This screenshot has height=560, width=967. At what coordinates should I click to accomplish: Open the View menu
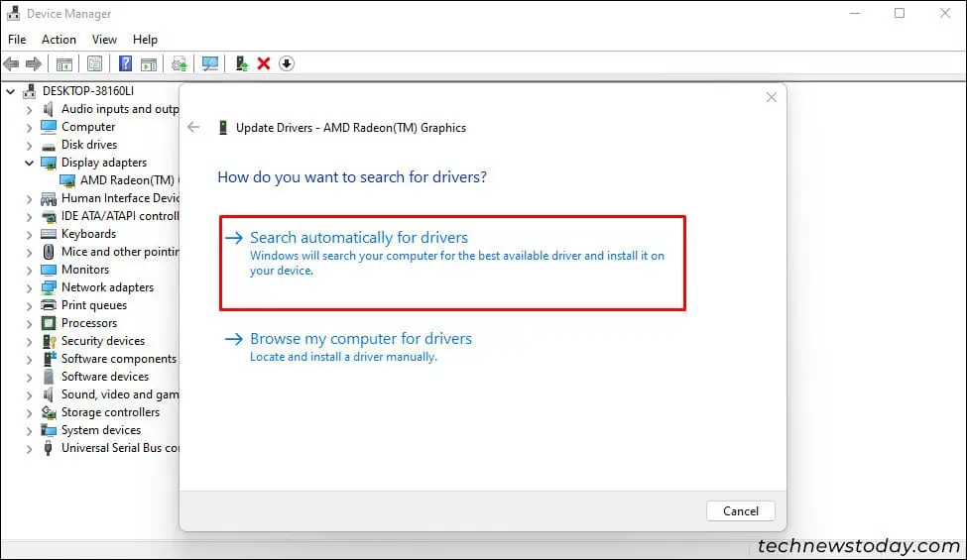pos(104,40)
